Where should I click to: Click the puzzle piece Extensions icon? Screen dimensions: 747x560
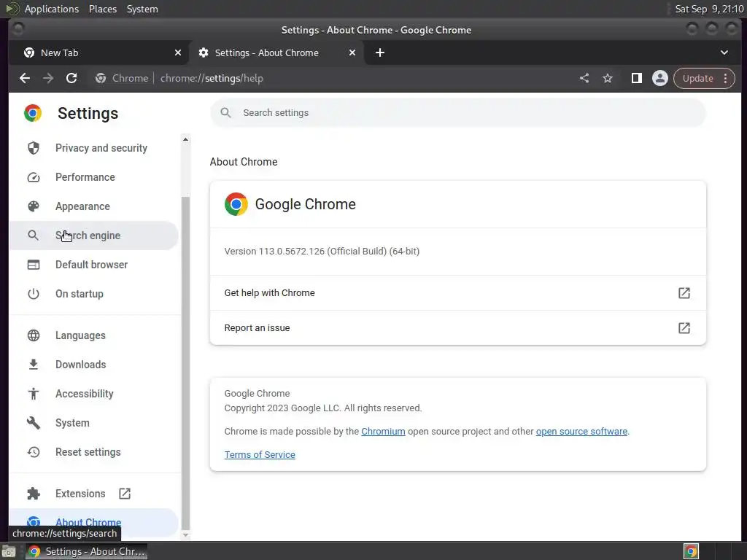[34, 494]
